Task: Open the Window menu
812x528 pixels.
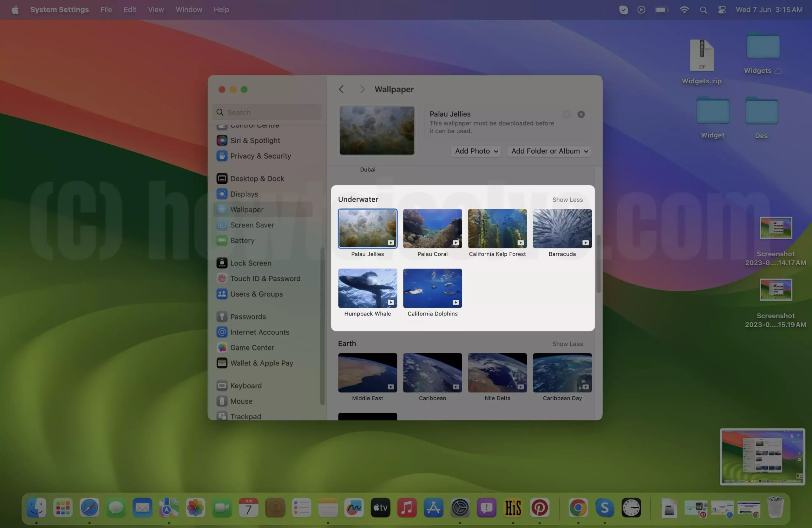Action: 189,10
